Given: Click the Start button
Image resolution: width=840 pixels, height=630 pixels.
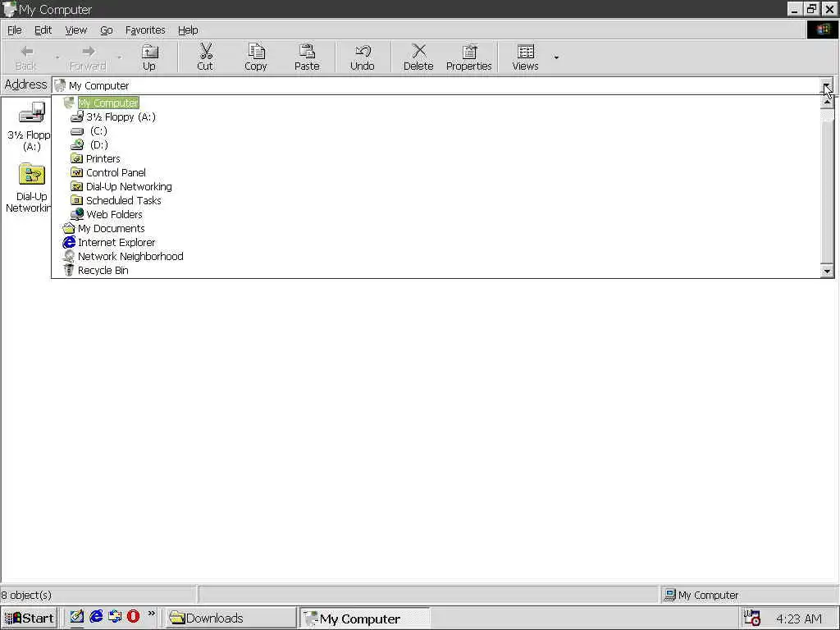Looking at the screenshot, I should coord(29,618).
